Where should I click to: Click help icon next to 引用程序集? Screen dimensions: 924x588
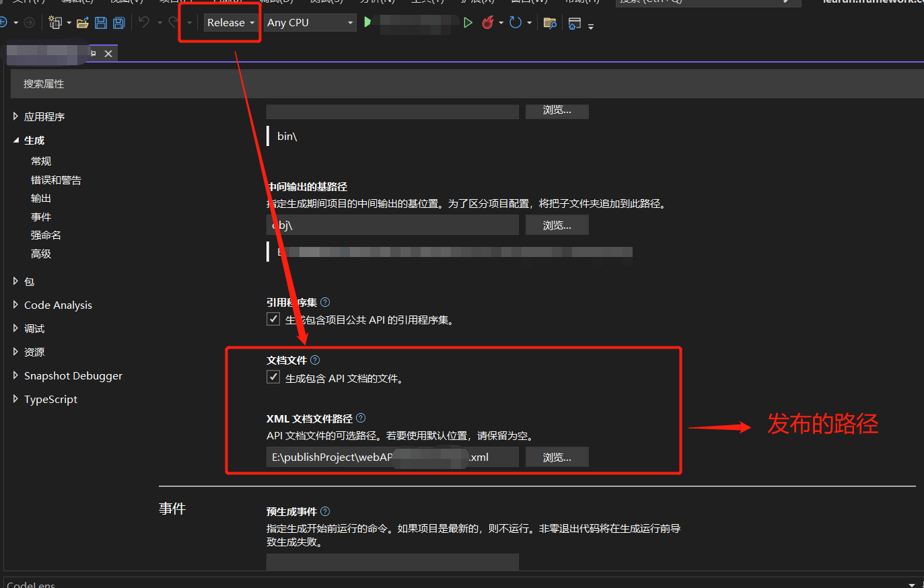325,302
